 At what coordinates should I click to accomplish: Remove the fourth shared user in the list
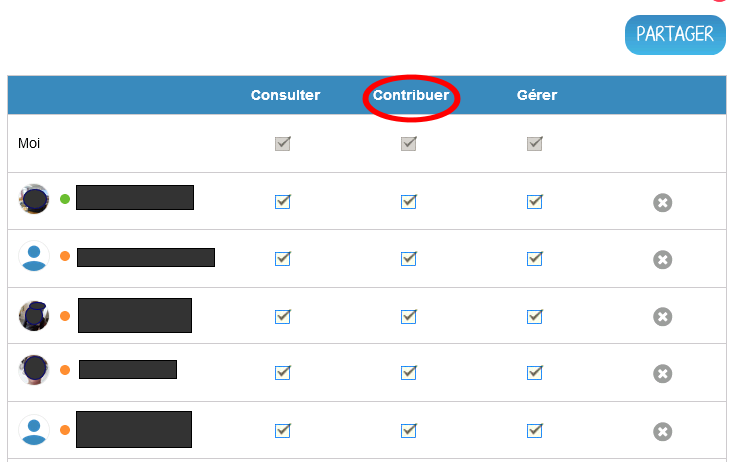(662, 374)
